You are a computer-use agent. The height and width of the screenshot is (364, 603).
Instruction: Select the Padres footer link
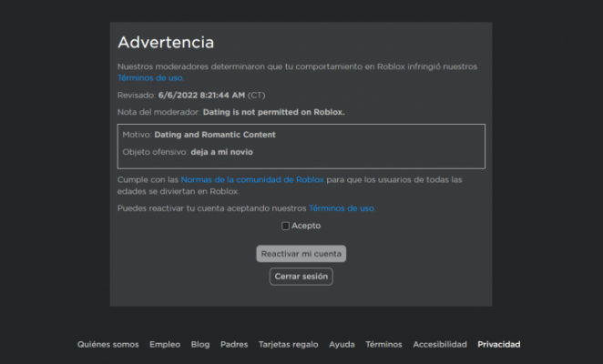pos(234,345)
